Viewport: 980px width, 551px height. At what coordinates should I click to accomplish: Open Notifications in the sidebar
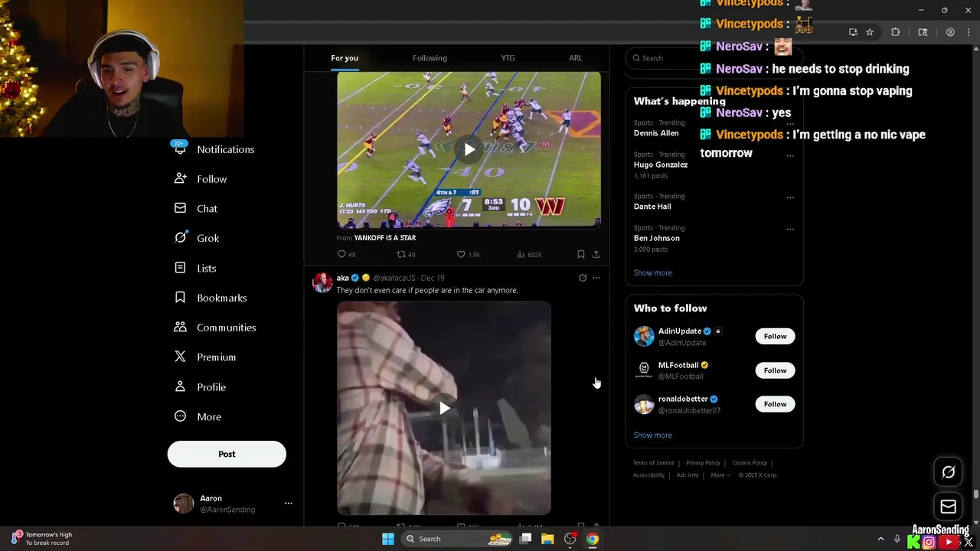click(x=214, y=149)
